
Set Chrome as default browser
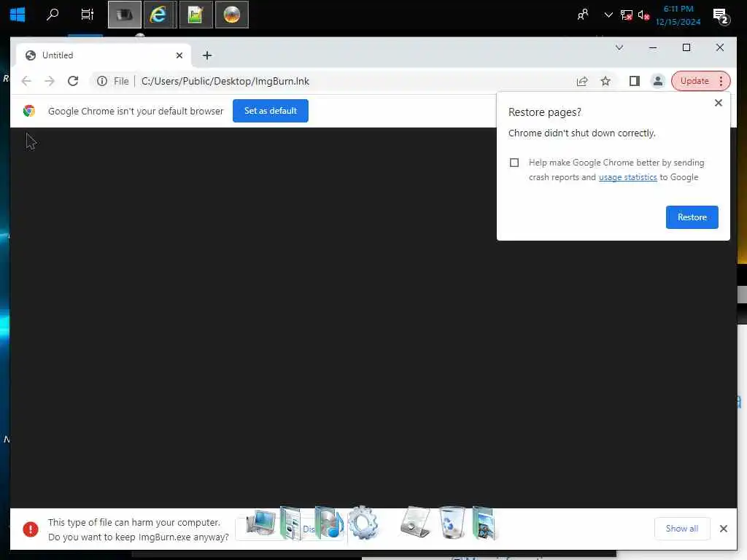[270, 111]
